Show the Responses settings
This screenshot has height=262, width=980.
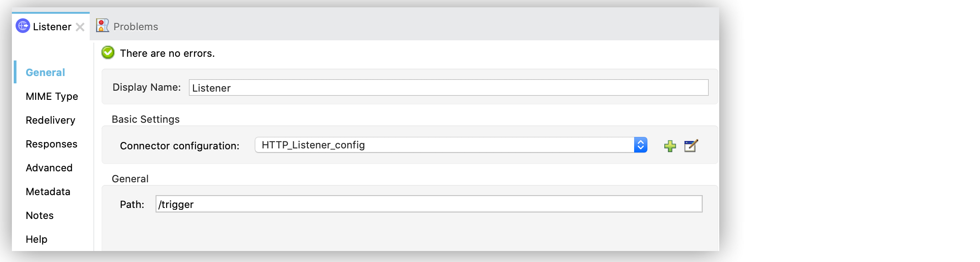pyautogui.click(x=51, y=144)
